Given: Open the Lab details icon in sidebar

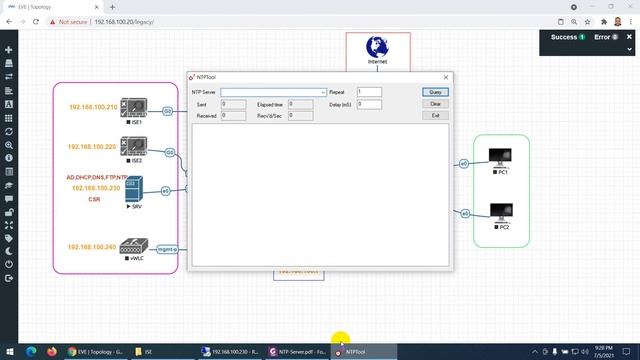Looking at the screenshot, I should click(x=9, y=172).
